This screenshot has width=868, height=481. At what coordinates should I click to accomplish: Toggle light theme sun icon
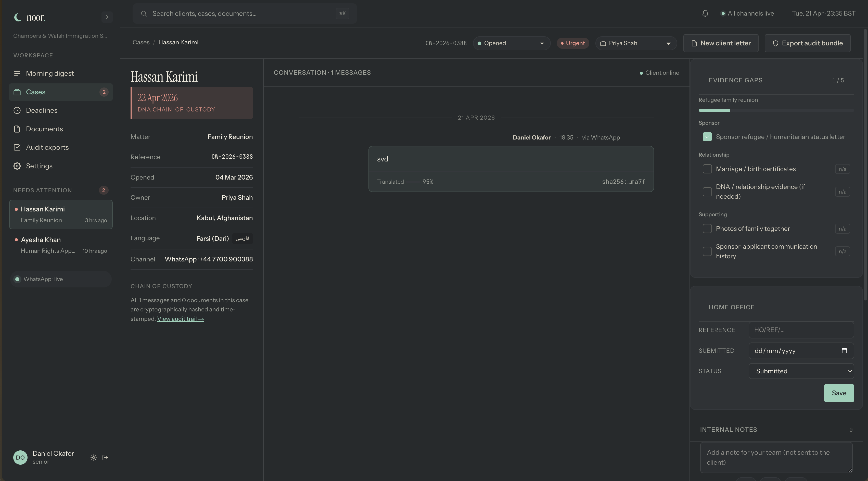tap(93, 457)
